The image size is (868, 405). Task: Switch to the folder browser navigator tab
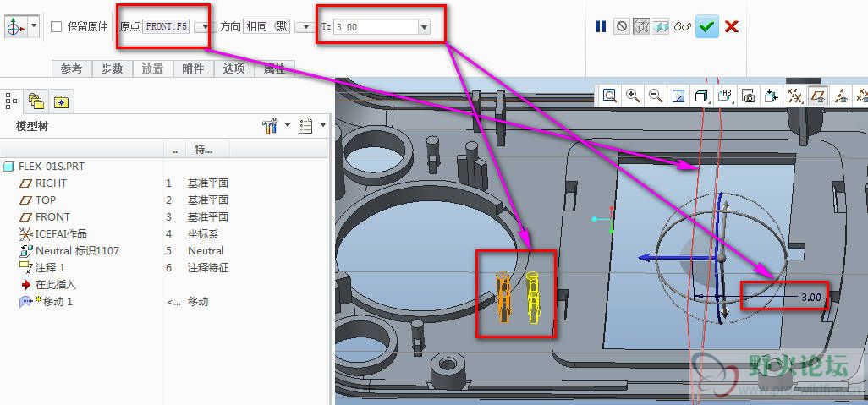[36, 101]
